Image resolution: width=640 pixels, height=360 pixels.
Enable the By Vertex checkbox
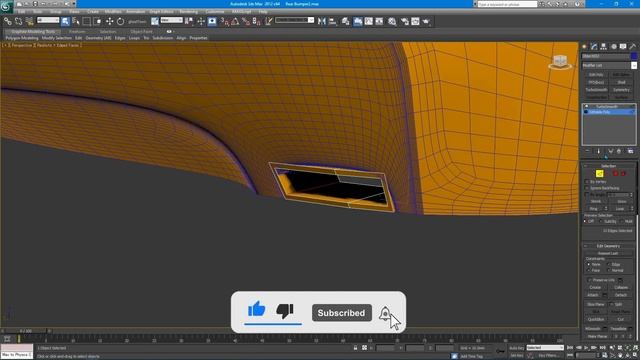587,182
